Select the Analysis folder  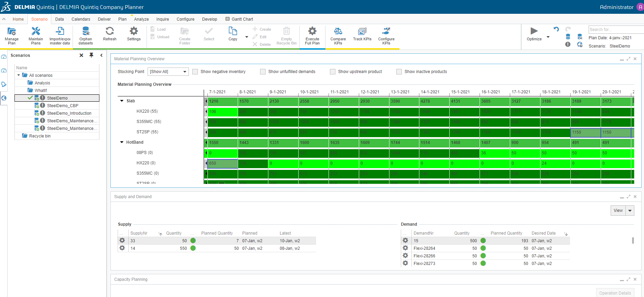[x=42, y=83]
